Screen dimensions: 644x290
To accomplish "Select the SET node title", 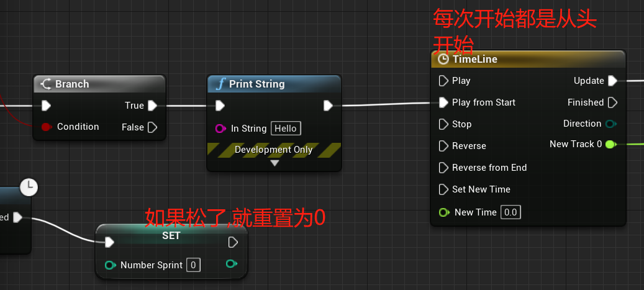I will click(171, 236).
